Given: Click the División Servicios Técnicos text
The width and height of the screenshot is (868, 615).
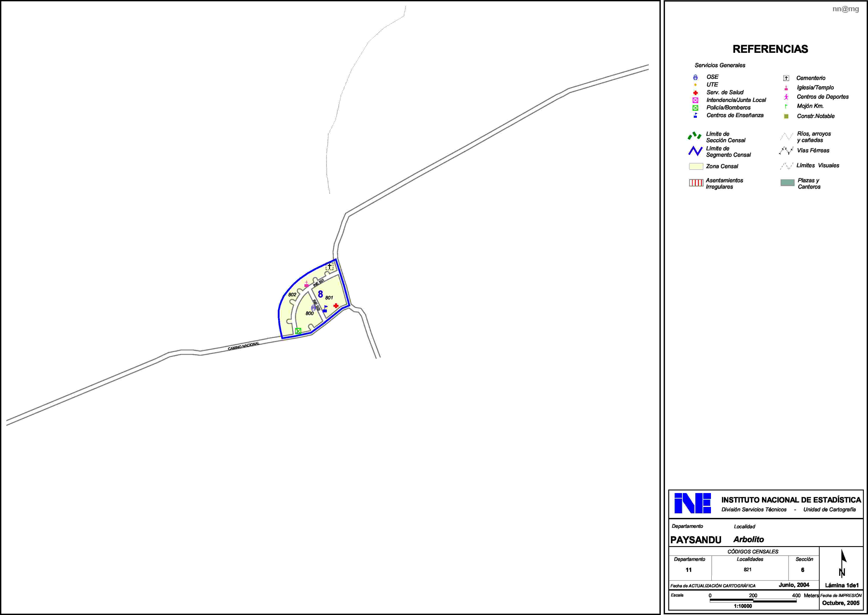Looking at the screenshot, I should tap(754, 510).
